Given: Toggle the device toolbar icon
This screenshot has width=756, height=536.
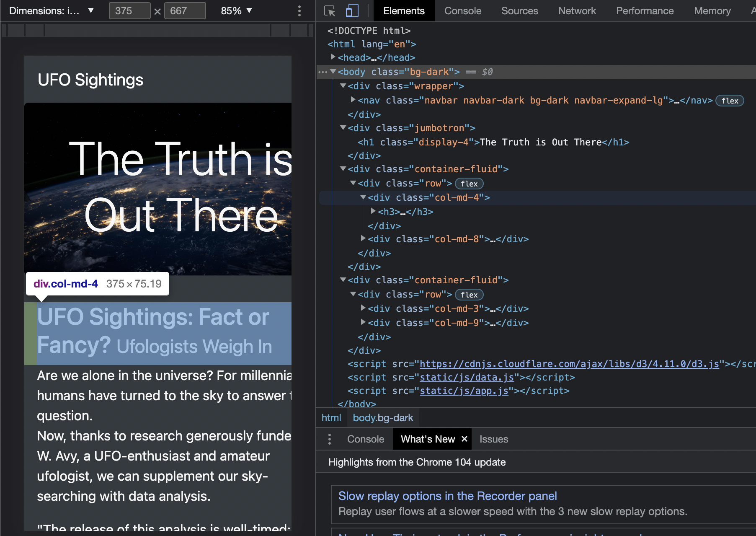Looking at the screenshot, I should coord(352,11).
